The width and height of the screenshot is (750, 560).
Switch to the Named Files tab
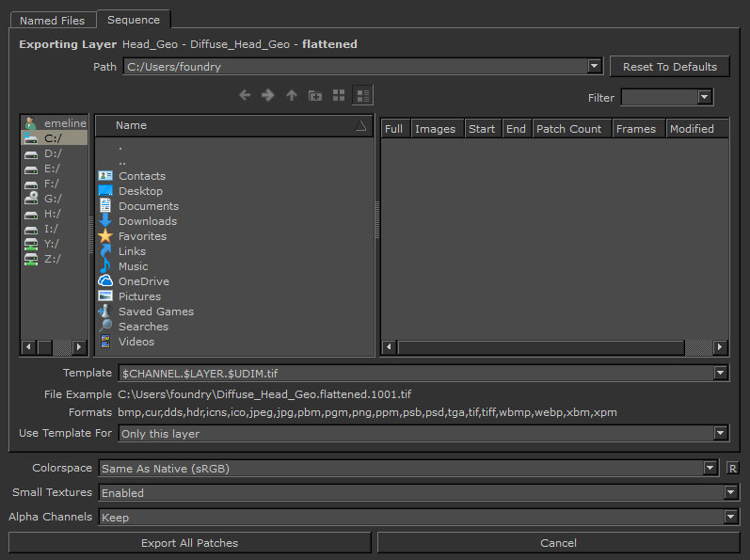(52, 20)
